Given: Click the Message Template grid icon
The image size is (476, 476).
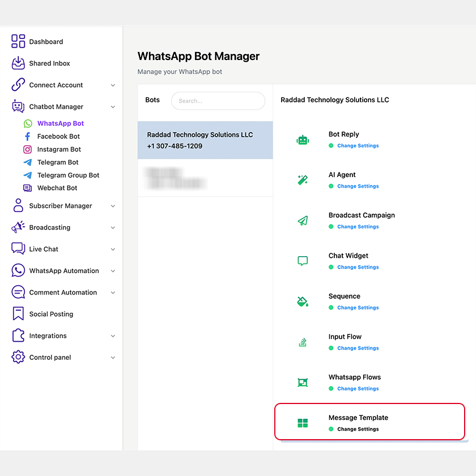Looking at the screenshot, I should 303,423.
